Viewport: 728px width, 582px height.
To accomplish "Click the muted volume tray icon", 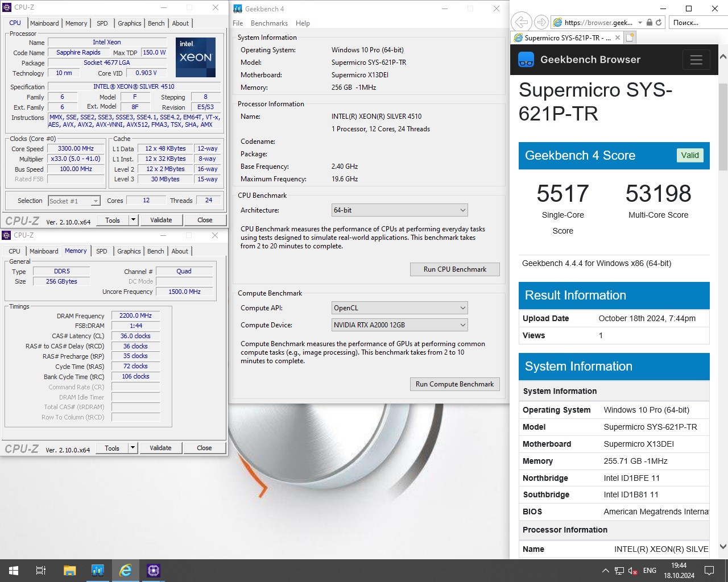I will point(633,571).
